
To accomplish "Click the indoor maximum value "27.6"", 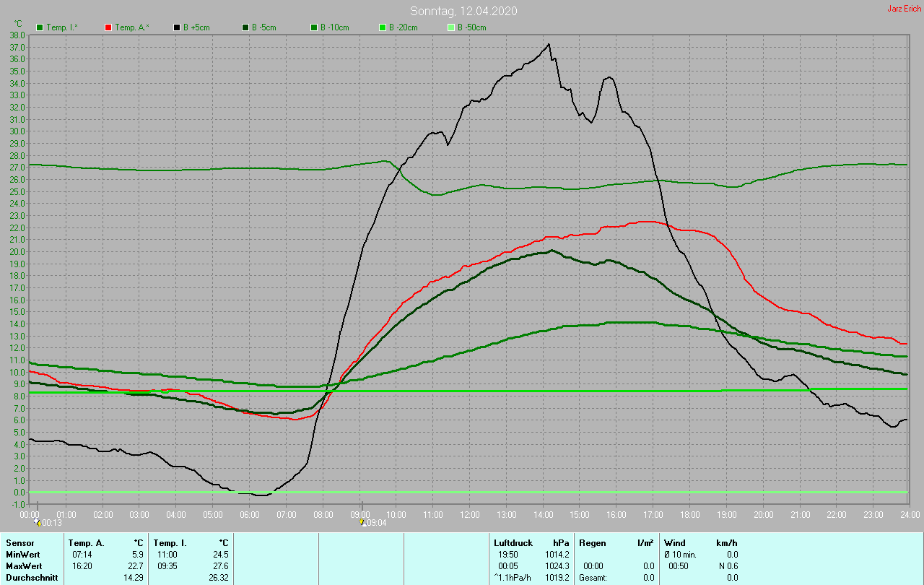I will click(220, 565).
